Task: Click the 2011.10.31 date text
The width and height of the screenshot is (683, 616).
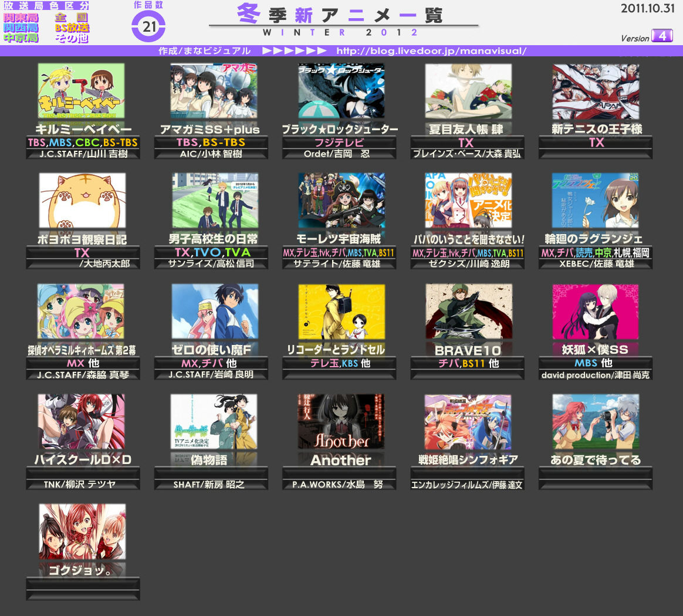Action: pos(647,8)
